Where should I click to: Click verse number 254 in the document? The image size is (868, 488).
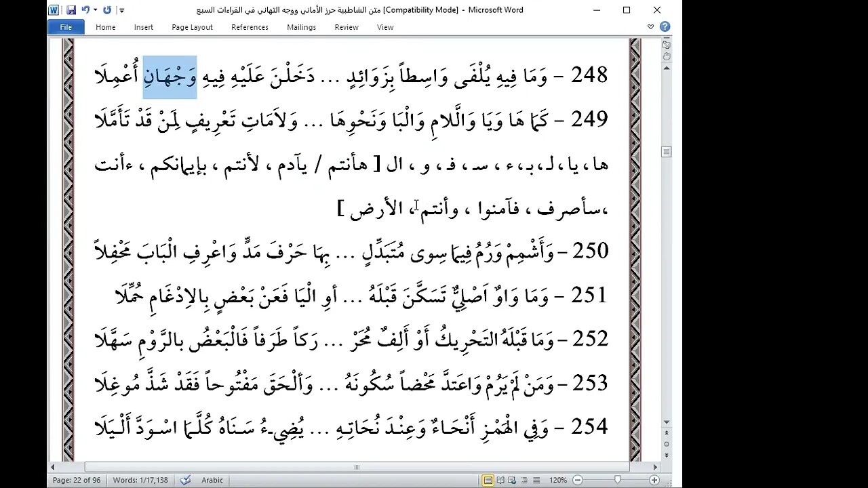tap(590, 427)
